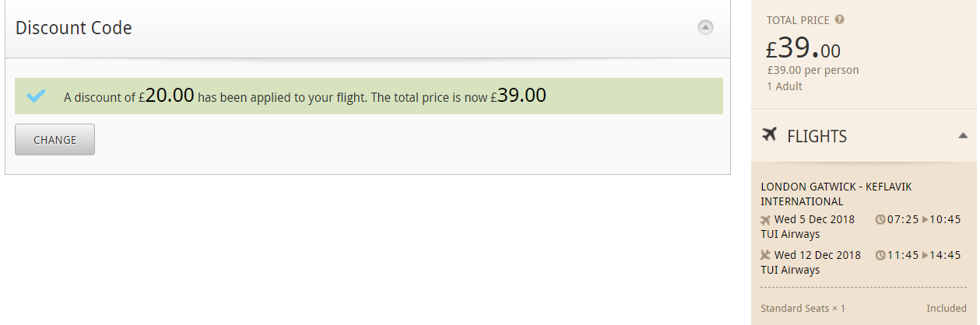Screen dimensions: 980x325
Task: Click the arrow between 11:45 and 14:45
Action: click(x=926, y=255)
